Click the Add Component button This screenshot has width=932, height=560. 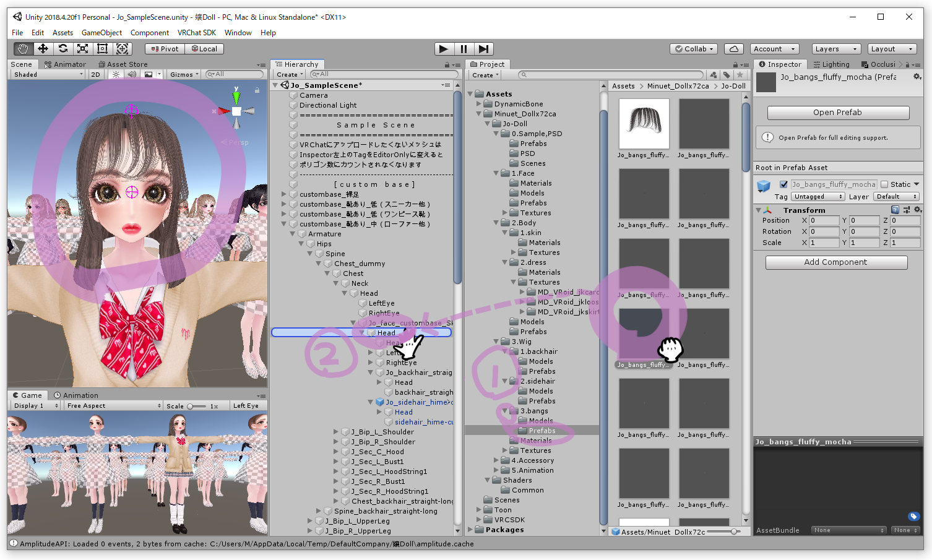coord(835,262)
